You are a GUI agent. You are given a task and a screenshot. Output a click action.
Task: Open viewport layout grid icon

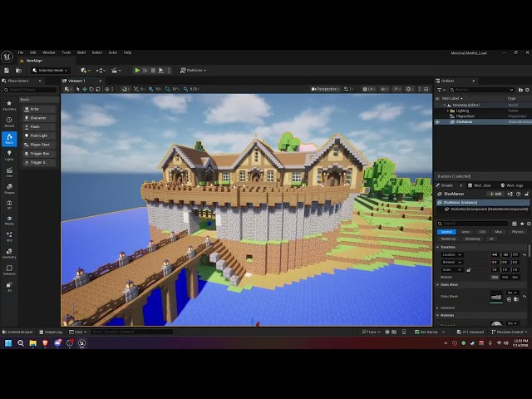(426, 89)
